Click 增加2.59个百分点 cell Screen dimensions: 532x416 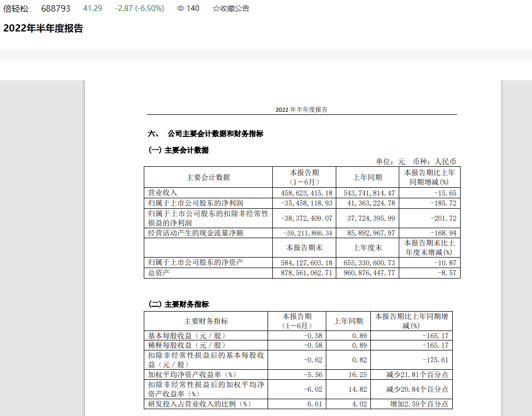click(x=419, y=404)
